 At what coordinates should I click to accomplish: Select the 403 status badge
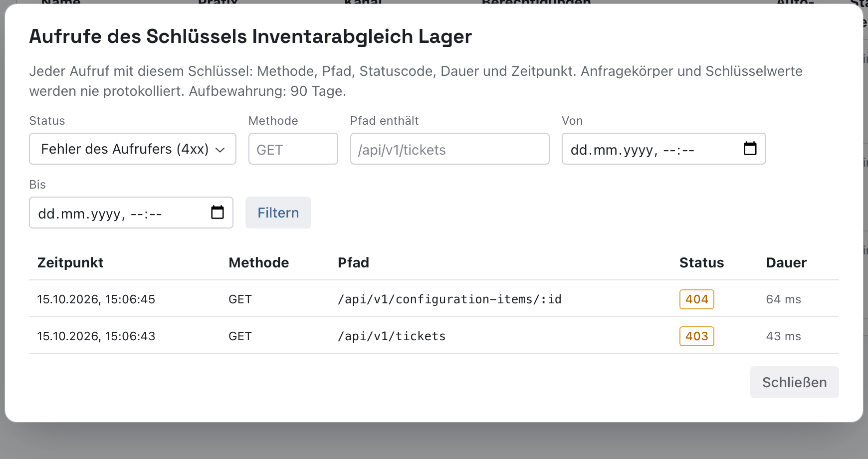point(697,336)
